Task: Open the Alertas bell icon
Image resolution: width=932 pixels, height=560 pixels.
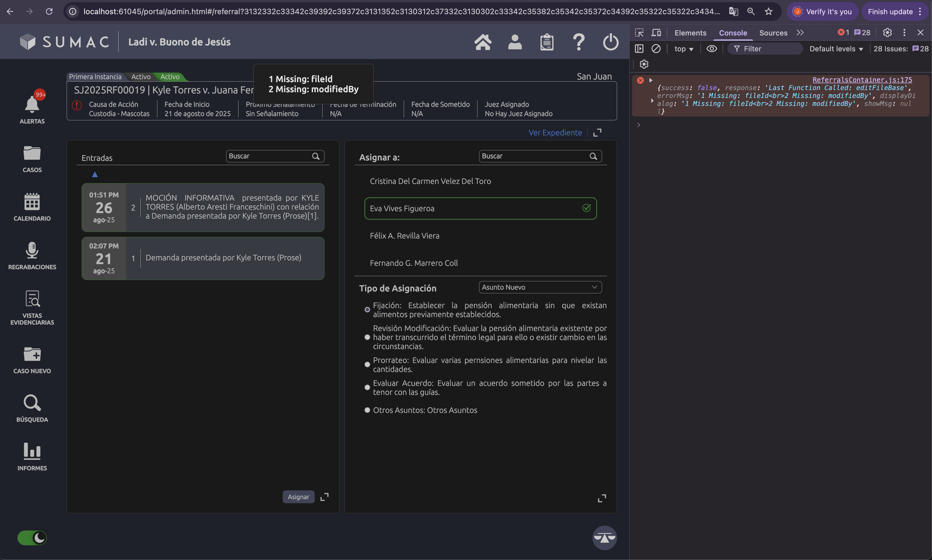Action: pos(32,105)
